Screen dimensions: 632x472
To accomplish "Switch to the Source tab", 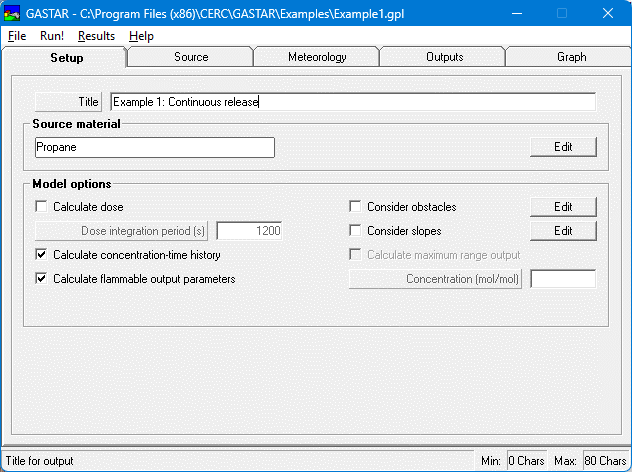I will click(x=191, y=57).
